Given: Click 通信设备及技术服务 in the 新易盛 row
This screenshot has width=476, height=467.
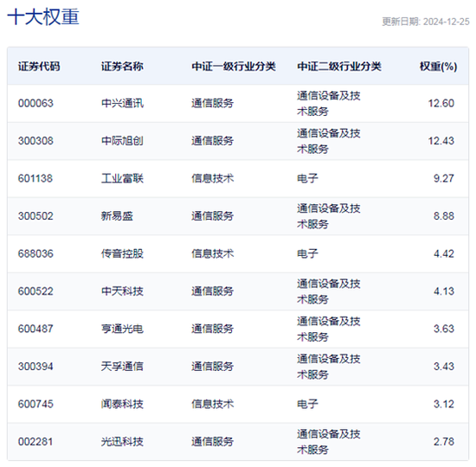Looking at the screenshot, I should [x=329, y=216].
